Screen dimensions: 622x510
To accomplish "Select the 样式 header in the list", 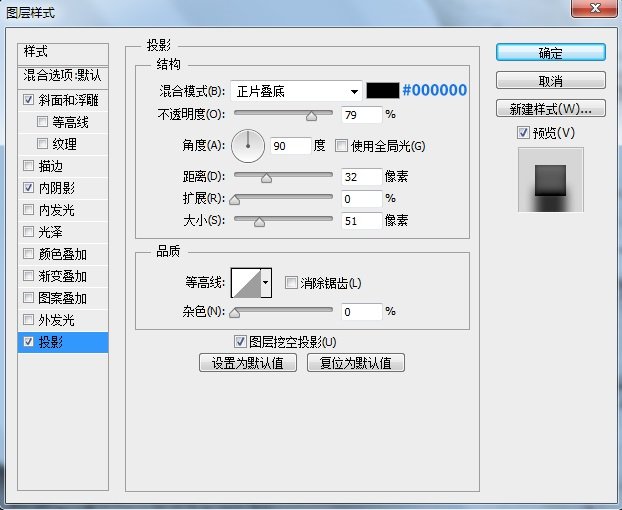I will (x=63, y=54).
